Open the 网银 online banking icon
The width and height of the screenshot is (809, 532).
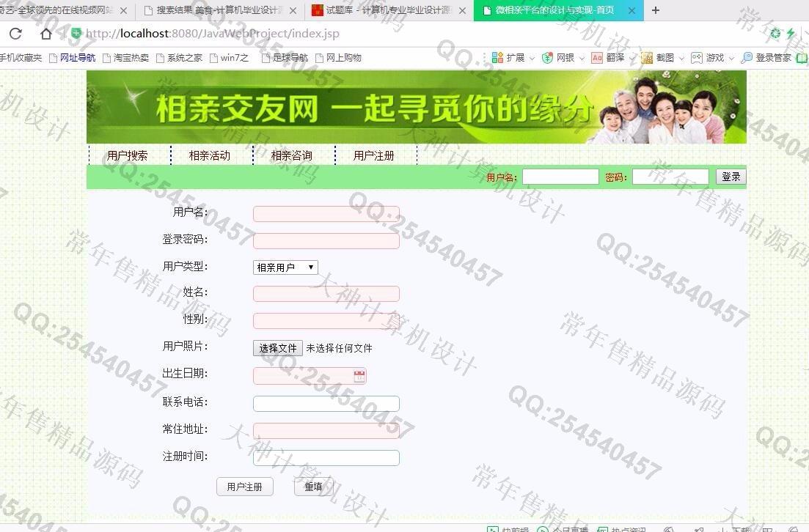[547, 58]
